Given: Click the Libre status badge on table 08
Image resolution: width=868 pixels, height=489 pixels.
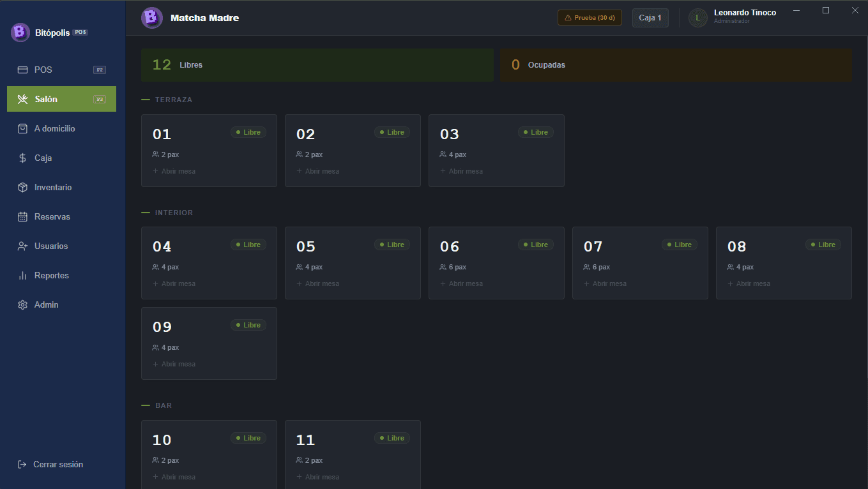Looking at the screenshot, I should tap(823, 244).
